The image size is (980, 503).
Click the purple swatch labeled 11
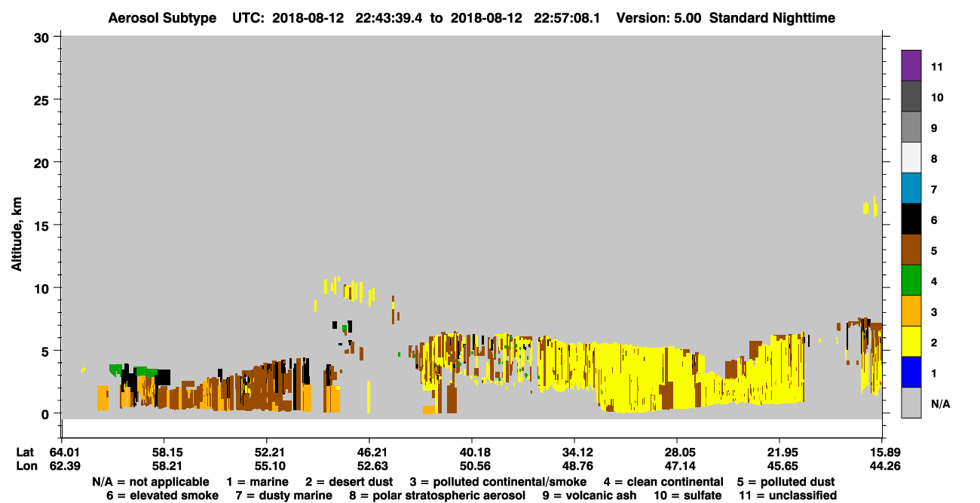(x=911, y=65)
